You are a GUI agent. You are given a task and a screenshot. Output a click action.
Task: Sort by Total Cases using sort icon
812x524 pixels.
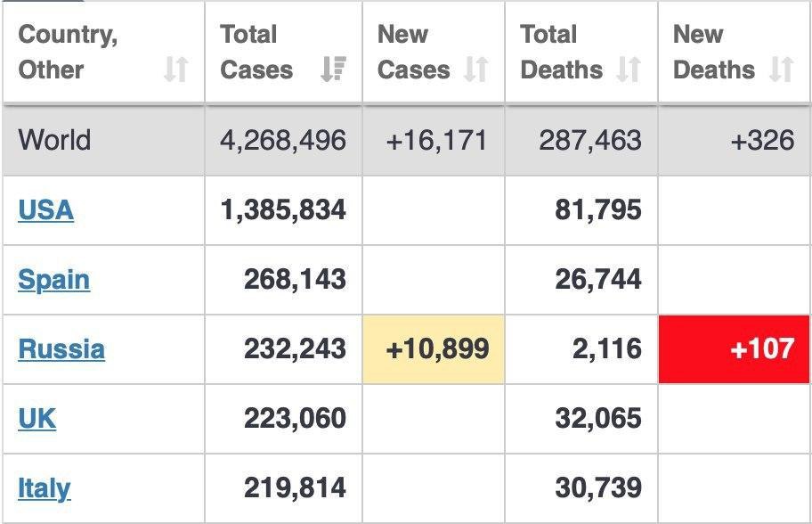click(332, 70)
